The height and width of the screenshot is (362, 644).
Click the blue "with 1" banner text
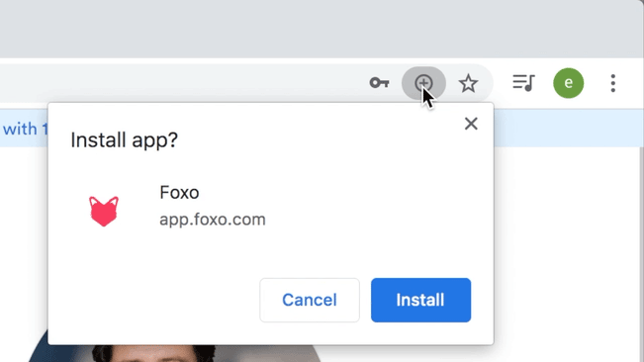25,130
